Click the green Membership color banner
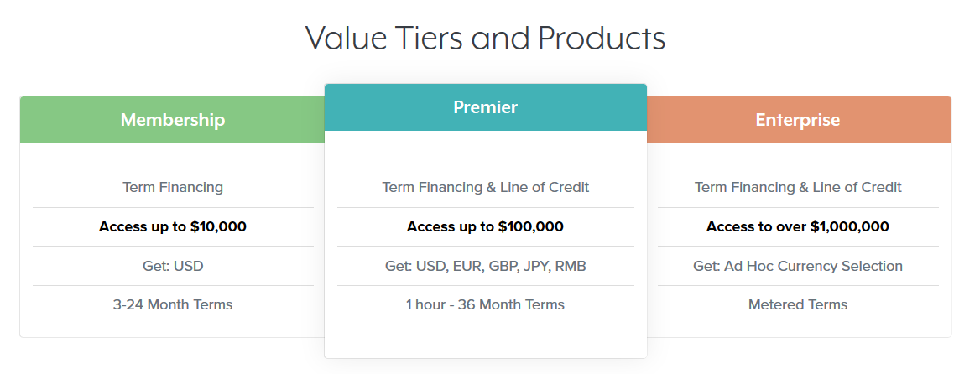980x374 pixels. [173, 120]
